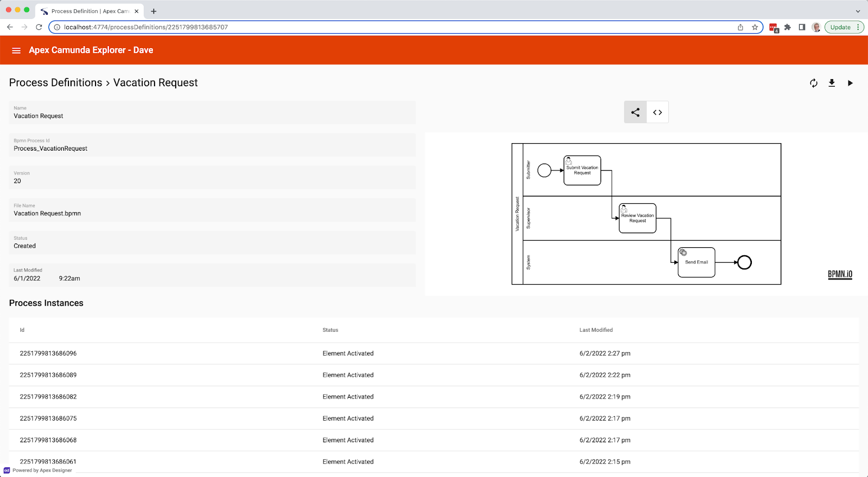Click the refresh icon next to download

[x=814, y=83]
